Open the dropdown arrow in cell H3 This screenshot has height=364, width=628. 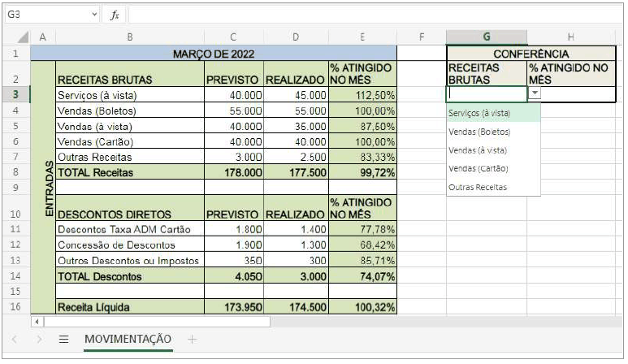coord(535,94)
